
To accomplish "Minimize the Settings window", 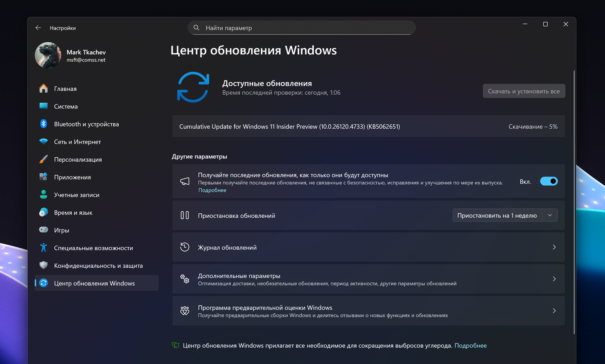I will (x=525, y=24).
